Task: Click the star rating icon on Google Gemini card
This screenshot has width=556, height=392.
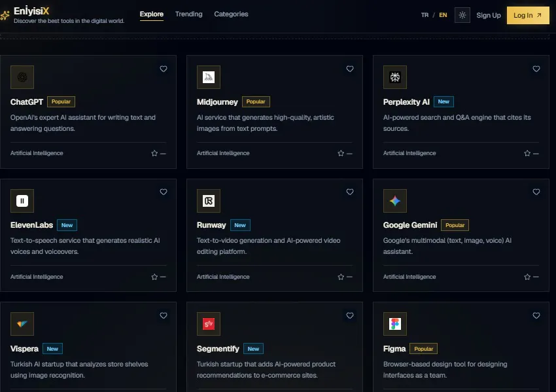Action: click(x=527, y=277)
